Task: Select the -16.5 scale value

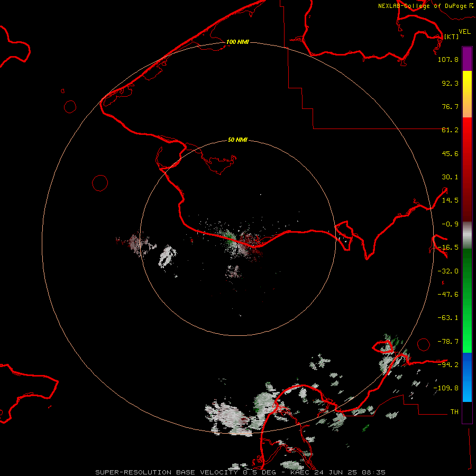Action: pos(448,248)
